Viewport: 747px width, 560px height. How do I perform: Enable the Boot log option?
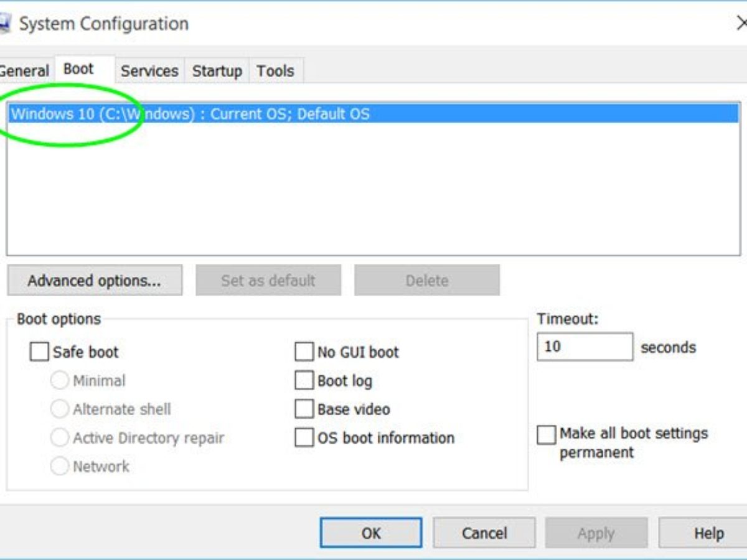[x=304, y=381]
